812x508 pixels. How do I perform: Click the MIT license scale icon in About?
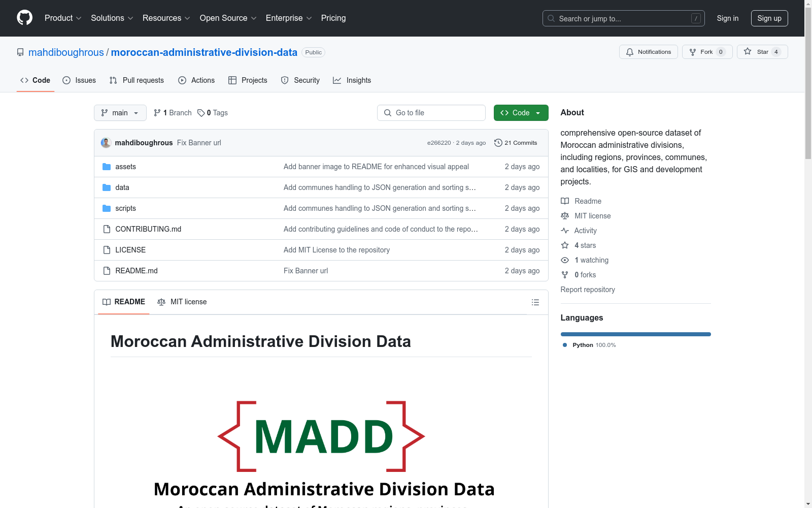(x=565, y=216)
